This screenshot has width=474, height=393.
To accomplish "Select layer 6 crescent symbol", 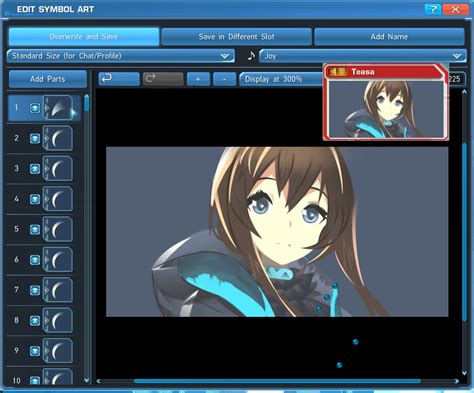I will 59,260.
